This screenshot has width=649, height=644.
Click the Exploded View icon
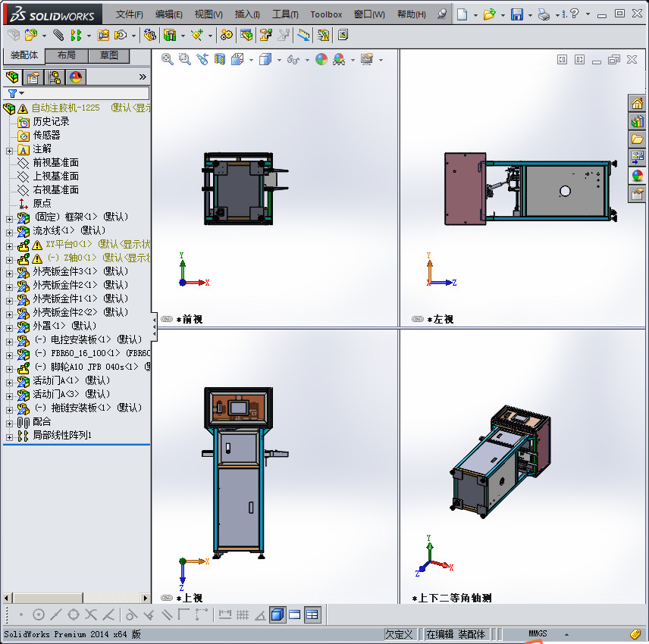point(265,35)
